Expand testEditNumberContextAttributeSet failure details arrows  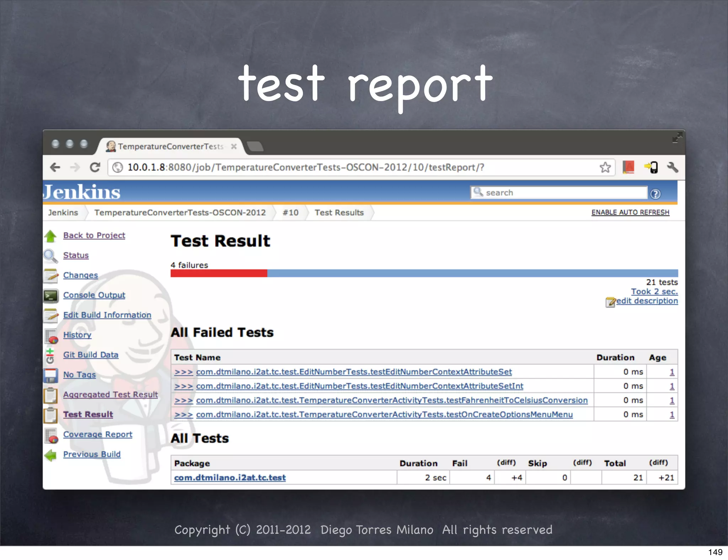pyautogui.click(x=183, y=372)
